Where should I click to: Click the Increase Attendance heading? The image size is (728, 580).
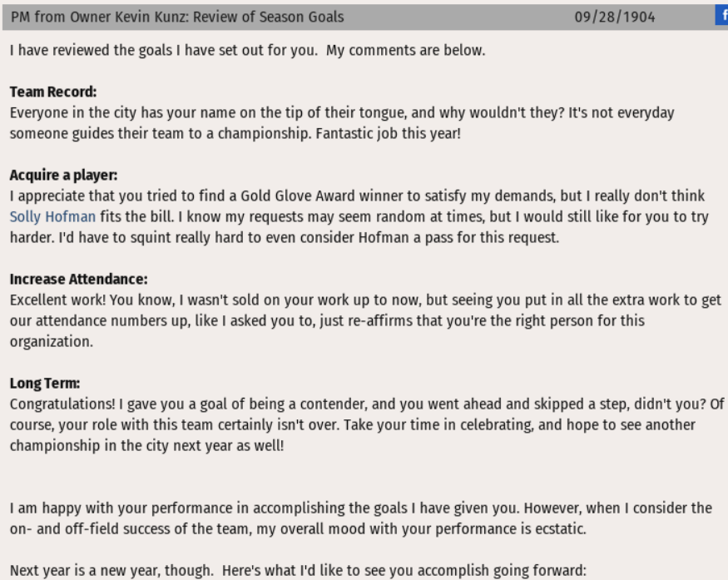pyautogui.click(x=78, y=279)
